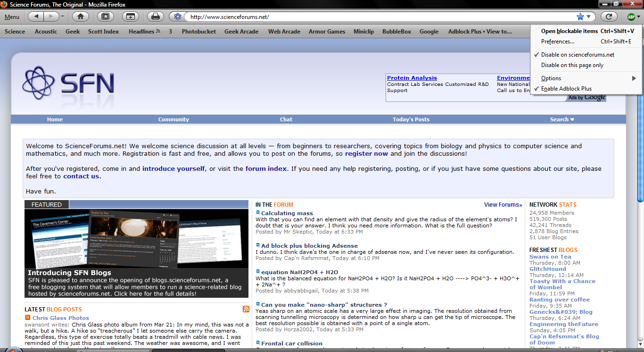Screen dimensions: 644x352
Task: Click the register now link
Action: click(366, 153)
